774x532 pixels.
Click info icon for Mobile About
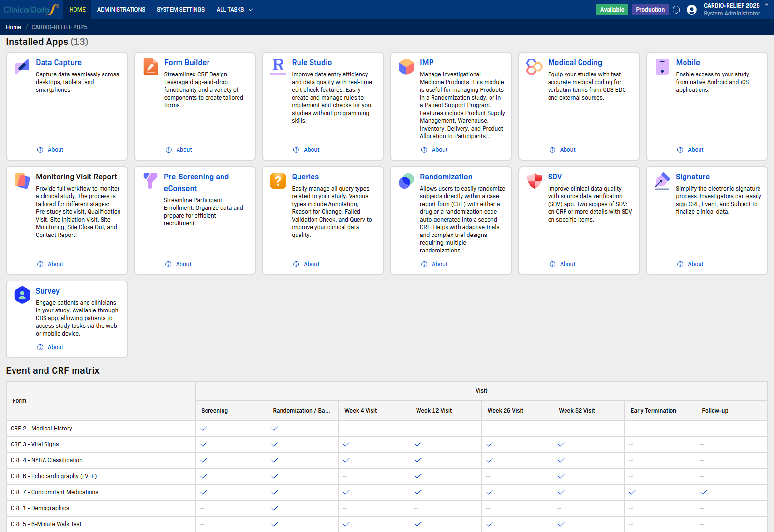coord(680,150)
